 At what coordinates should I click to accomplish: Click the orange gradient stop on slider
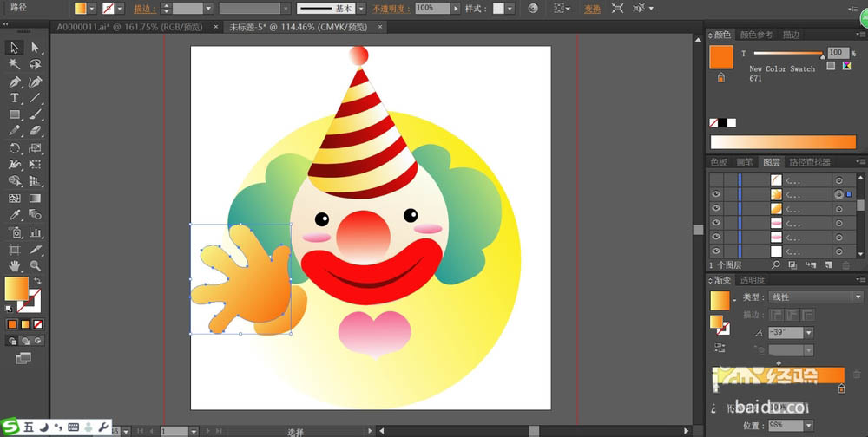coord(841,388)
